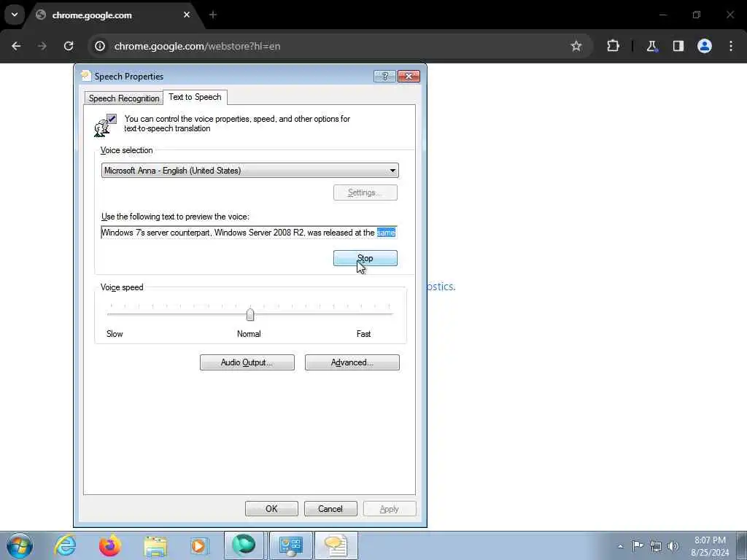Open the Action Center flag icon

[638, 546]
